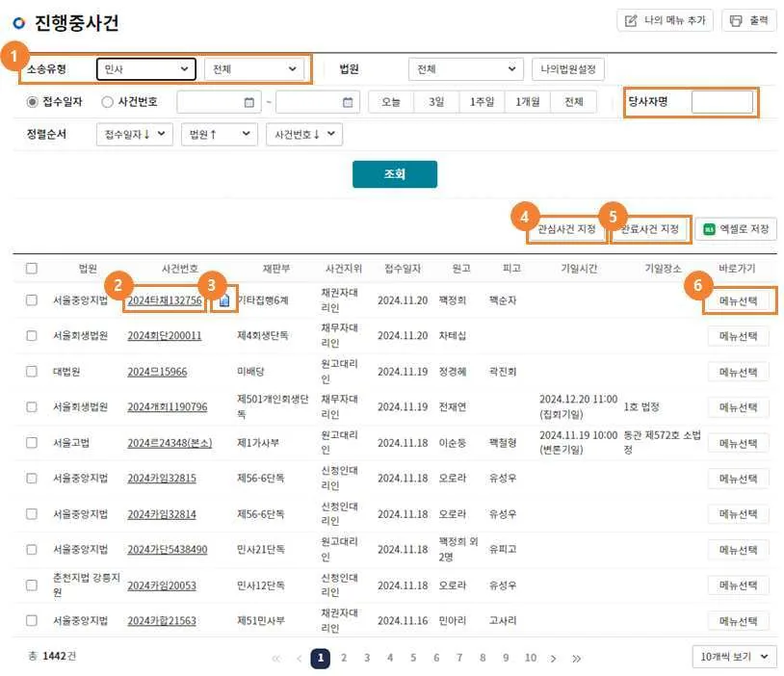This screenshot has height=676, width=784.
Task: Click the 완료사건 지정 button
Action: pyautogui.click(x=649, y=229)
